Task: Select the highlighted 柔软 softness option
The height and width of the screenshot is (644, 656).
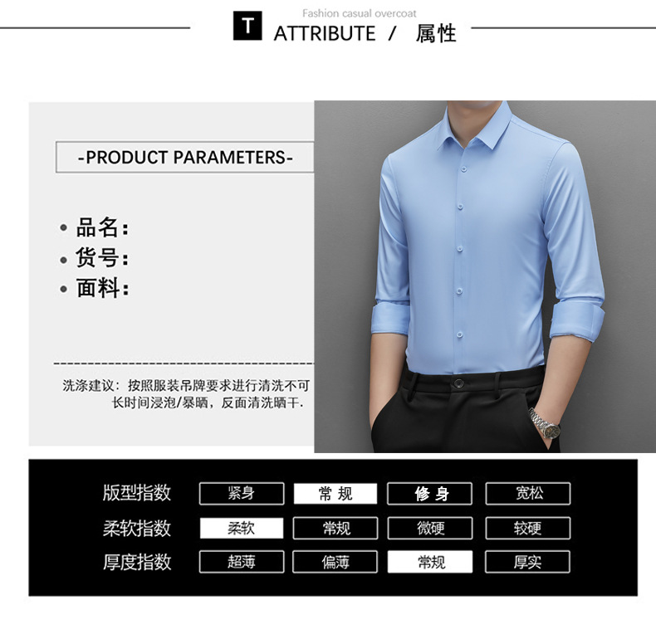Action: 242,528
